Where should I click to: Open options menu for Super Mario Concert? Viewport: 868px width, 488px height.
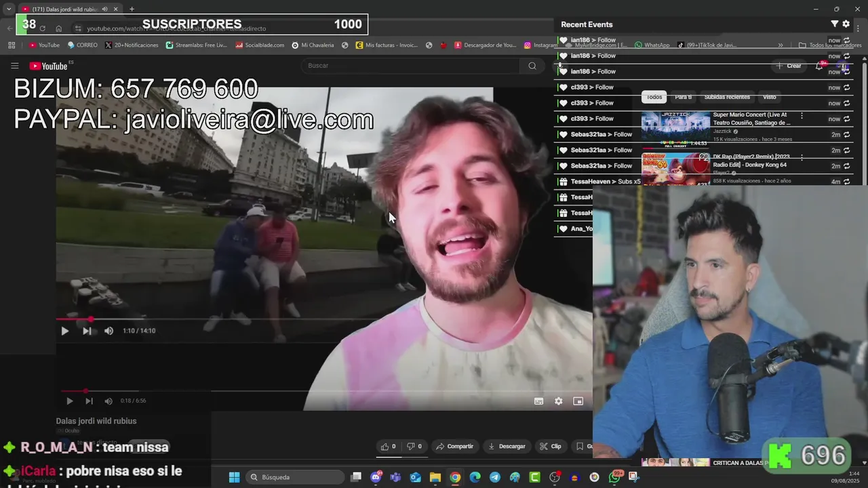click(x=802, y=116)
